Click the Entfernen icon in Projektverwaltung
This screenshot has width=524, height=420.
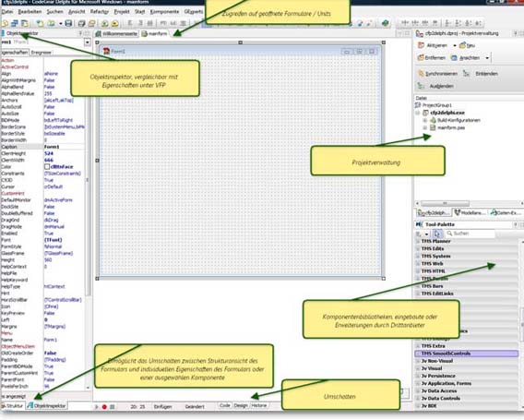421,57
